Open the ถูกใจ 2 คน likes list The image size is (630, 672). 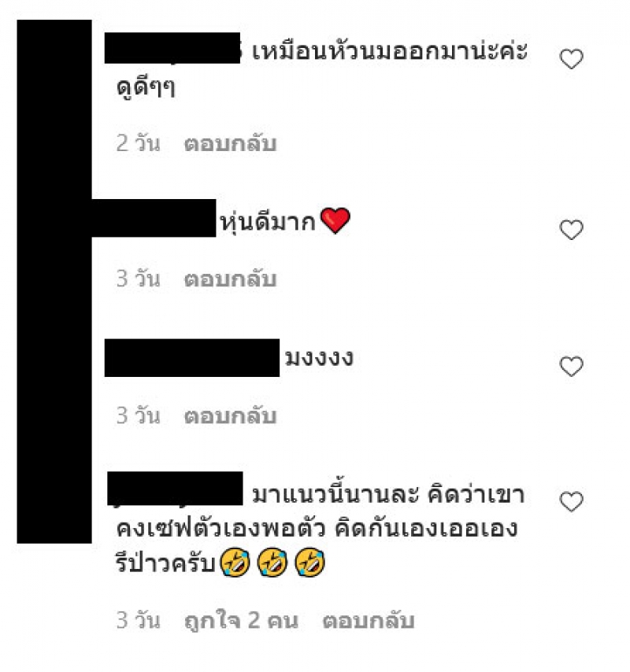click(241, 621)
